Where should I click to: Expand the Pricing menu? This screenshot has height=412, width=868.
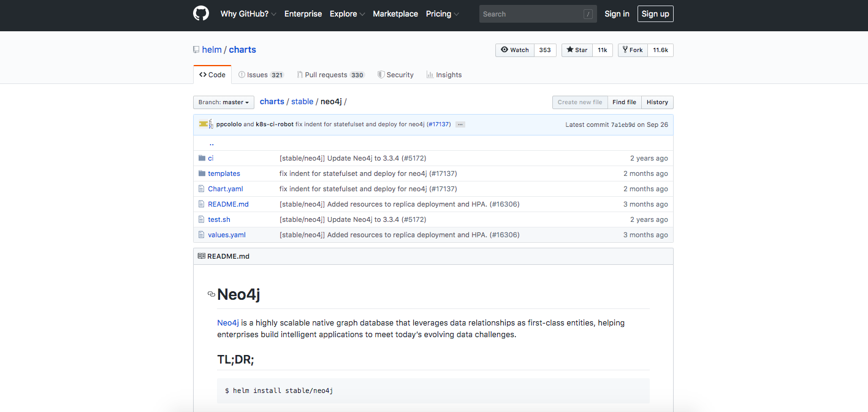[443, 14]
